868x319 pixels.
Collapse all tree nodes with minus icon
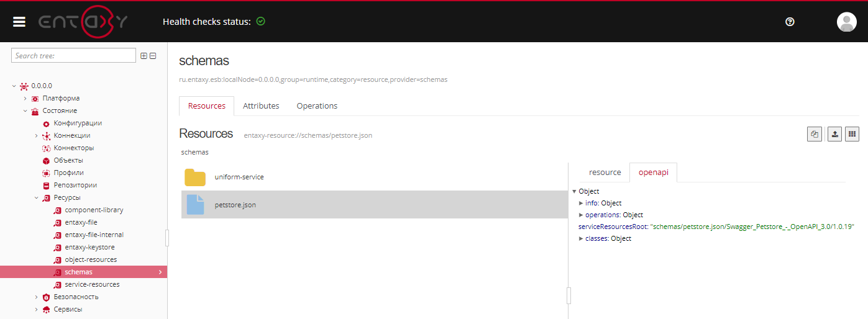point(153,56)
